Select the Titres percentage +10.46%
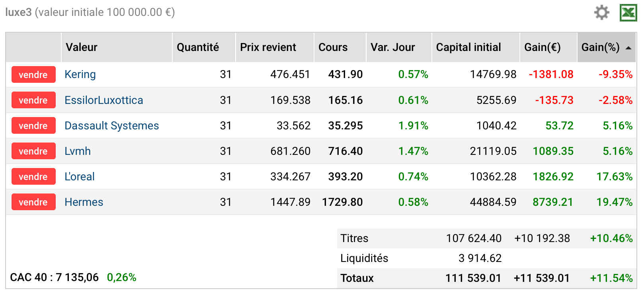This screenshot has width=644, height=293. click(611, 238)
